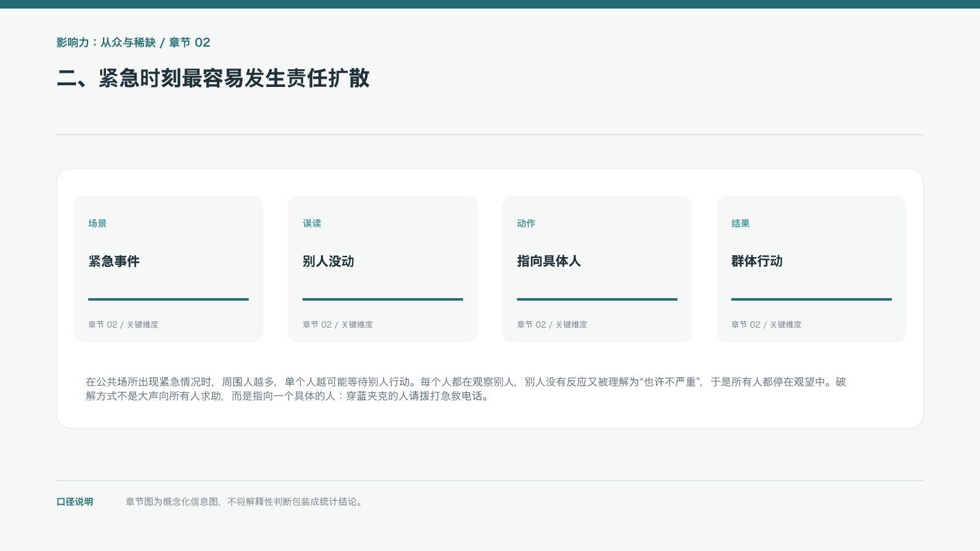Click the paragraph beginning 在公共场所出现紧急情况时
Screen dimensions: 980x551
[x=466, y=389]
